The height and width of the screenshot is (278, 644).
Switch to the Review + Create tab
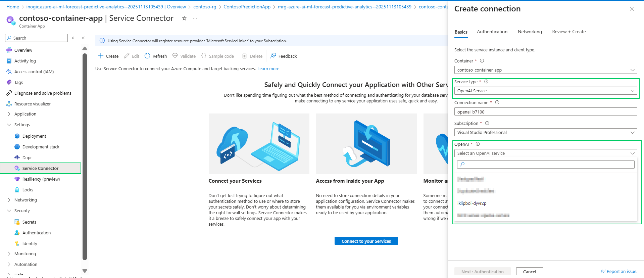click(x=569, y=32)
